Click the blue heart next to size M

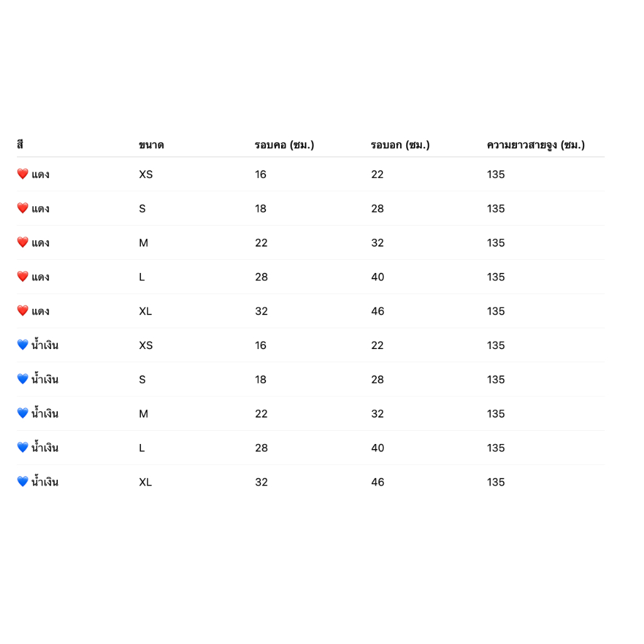tap(23, 413)
